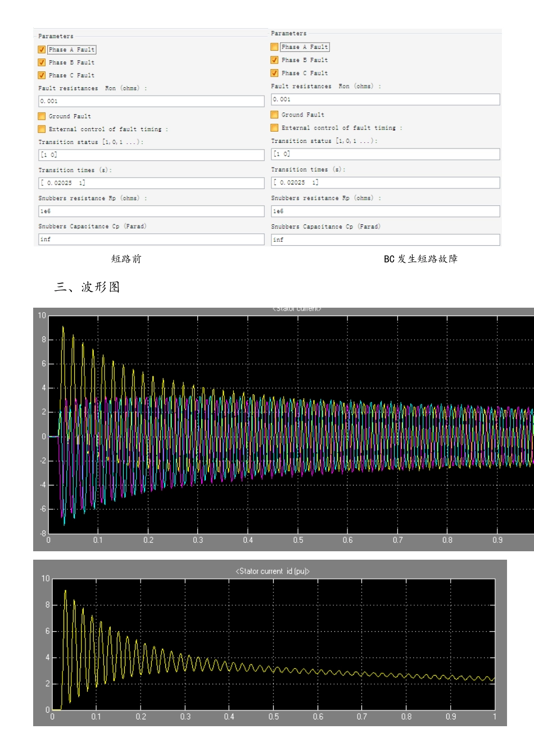The image size is (534, 756).
Task: Click the Stator current id (pu) plot title
Action: [x=273, y=571]
